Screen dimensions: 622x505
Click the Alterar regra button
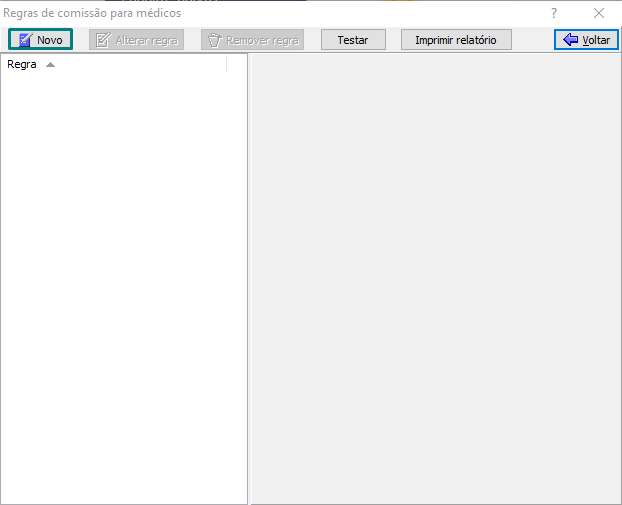(x=136, y=40)
